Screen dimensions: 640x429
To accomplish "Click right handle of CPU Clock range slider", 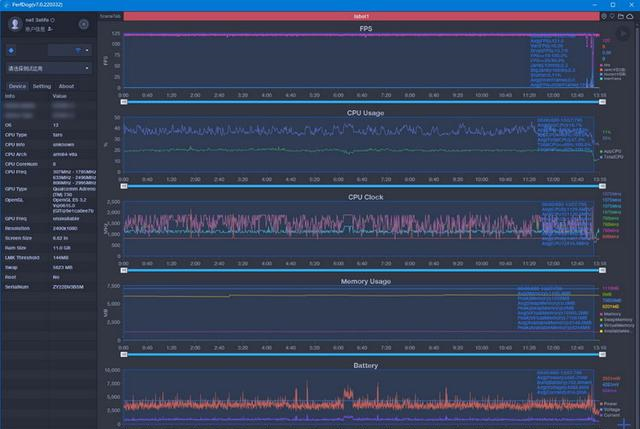I will (x=602, y=270).
